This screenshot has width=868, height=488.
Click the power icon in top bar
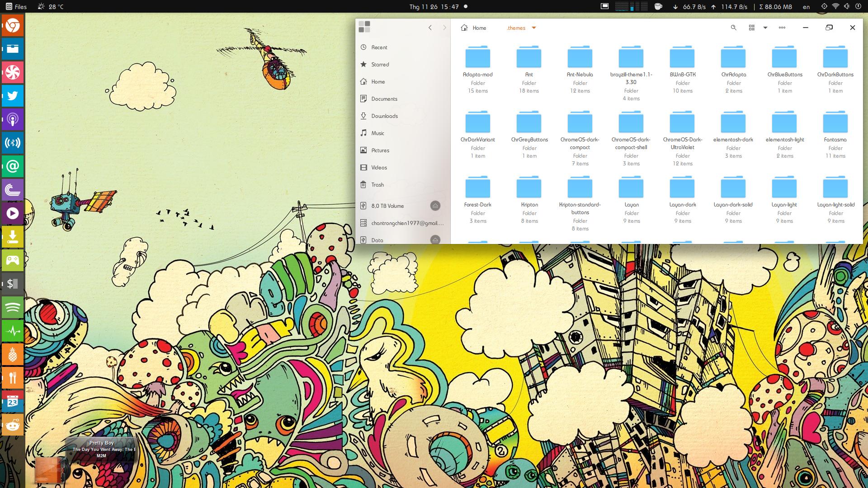click(858, 6)
